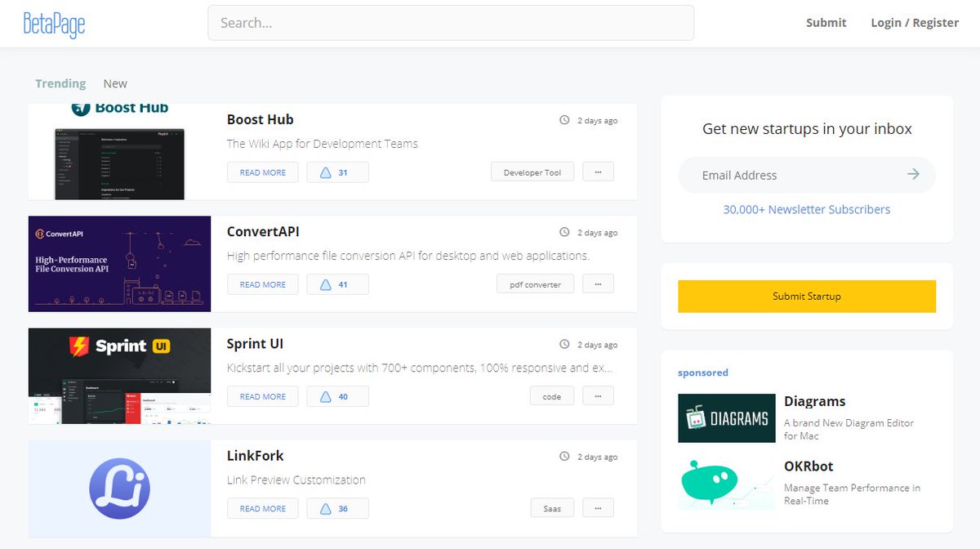
Task: Click 'Manage Team Performance in Real-Time' text
Action: coord(852,494)
